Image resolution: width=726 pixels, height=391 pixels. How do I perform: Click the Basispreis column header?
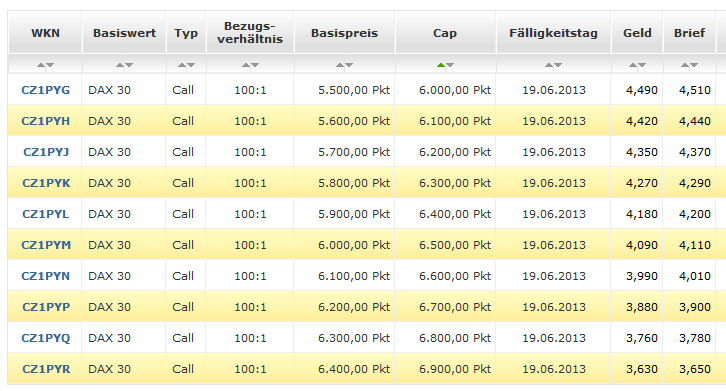(344, 33)
